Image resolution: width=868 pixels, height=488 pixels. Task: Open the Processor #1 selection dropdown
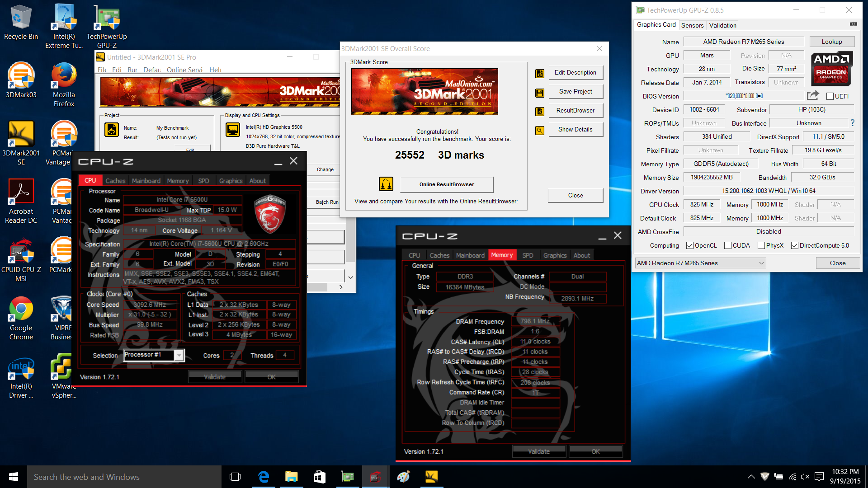point(154,355)
